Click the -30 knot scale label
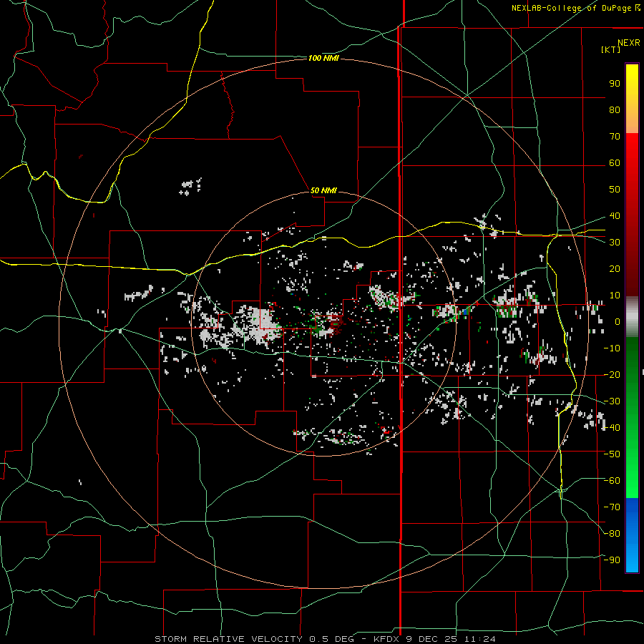Image resolution: width=644 pixels, height=644 pixels. 612,401
